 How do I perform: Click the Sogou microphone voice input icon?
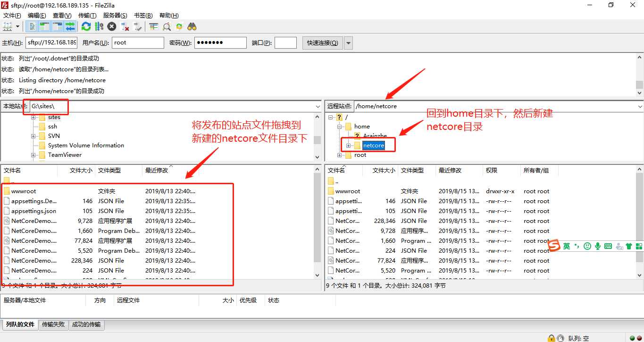pos(598,246)
